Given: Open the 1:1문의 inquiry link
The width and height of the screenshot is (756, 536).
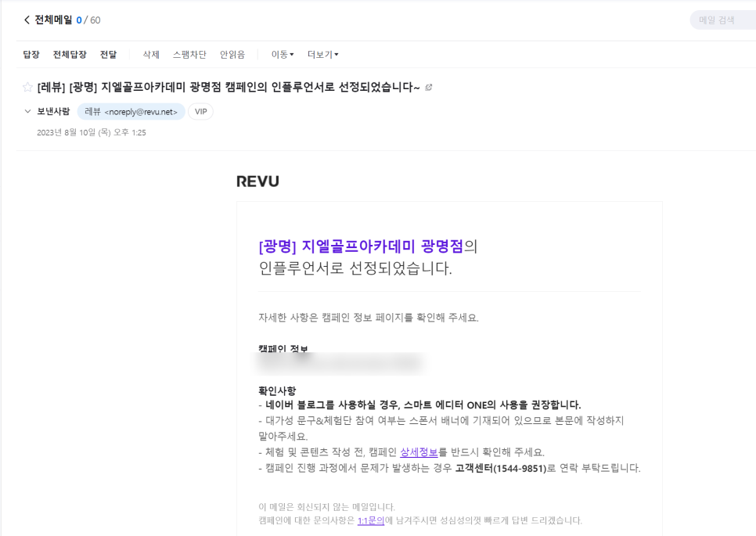Looking at the screenshot, I should tap(371, 520).
